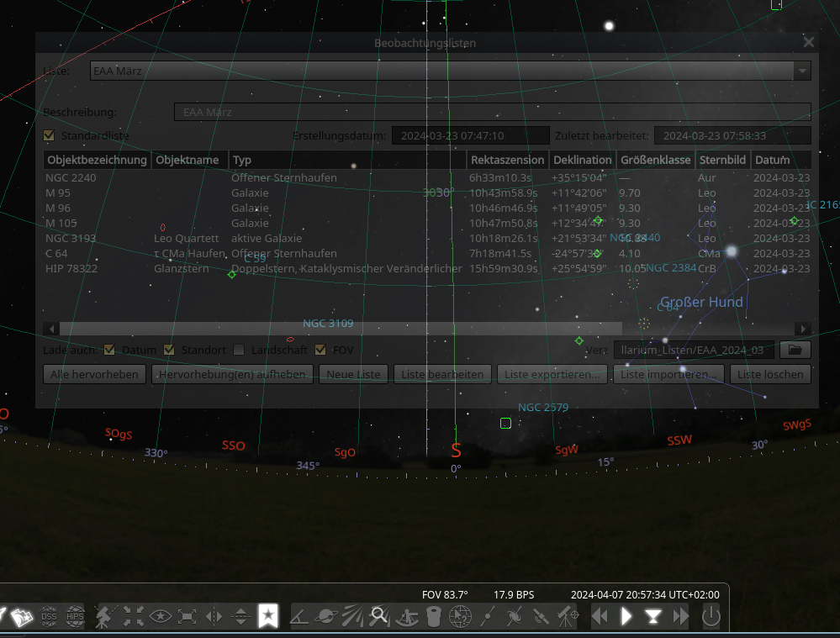This screenshot has width=840, height=638.
Task: Toggle Digitized Sky Survey (DSS) layer
Action: (x=49, y=616)
